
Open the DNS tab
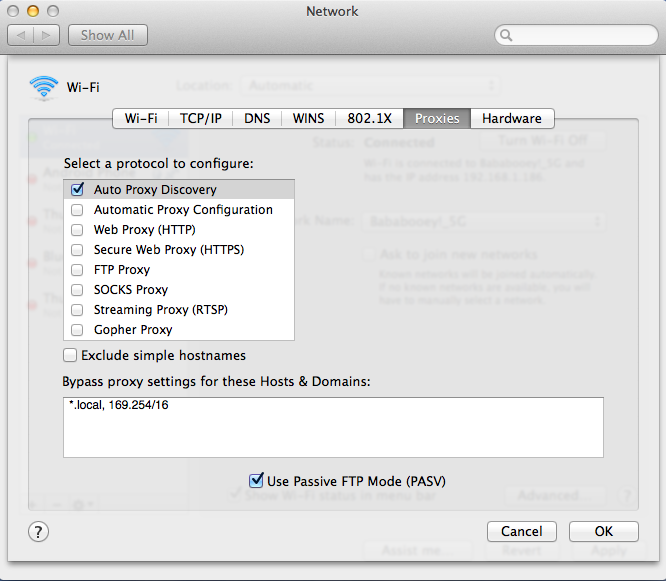pos(257,118)
